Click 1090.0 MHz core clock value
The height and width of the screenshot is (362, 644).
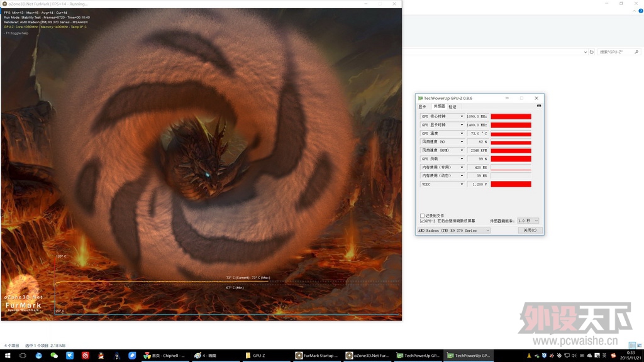(477, 116)
